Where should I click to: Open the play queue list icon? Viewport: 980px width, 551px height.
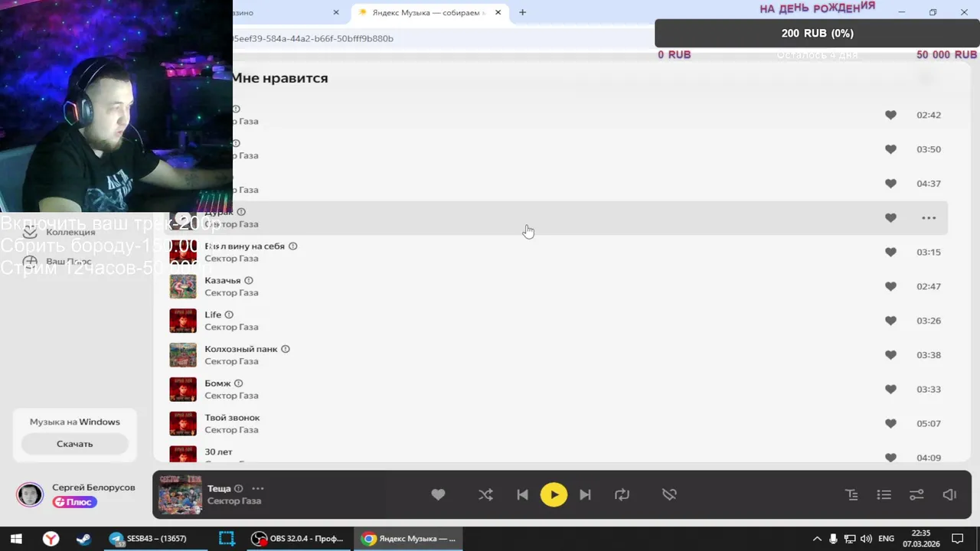coord(884,494)
